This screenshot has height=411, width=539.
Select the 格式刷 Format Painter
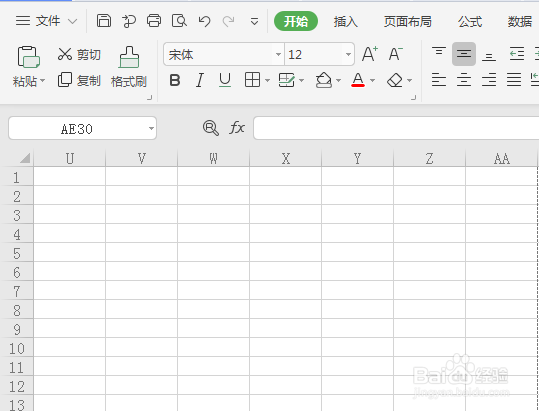click(129, 67)
